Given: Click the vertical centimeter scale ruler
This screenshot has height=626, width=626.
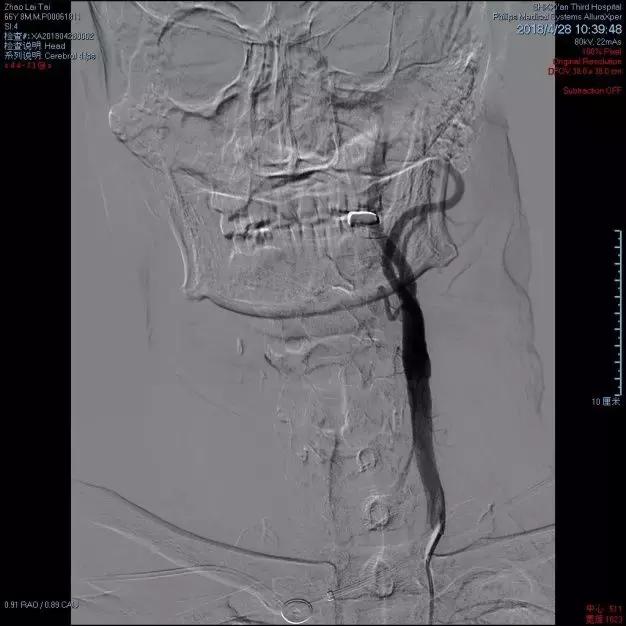Looking at the screenshot, I should 618,313.
